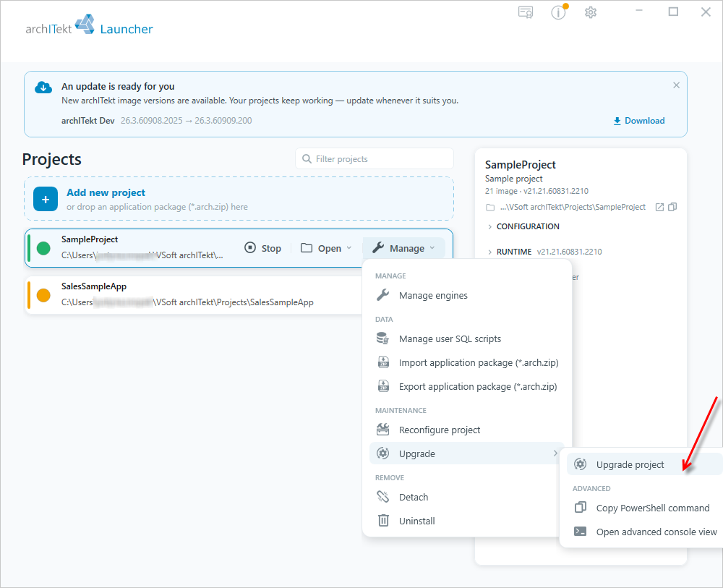Dismiss the update notification banner

676,85
